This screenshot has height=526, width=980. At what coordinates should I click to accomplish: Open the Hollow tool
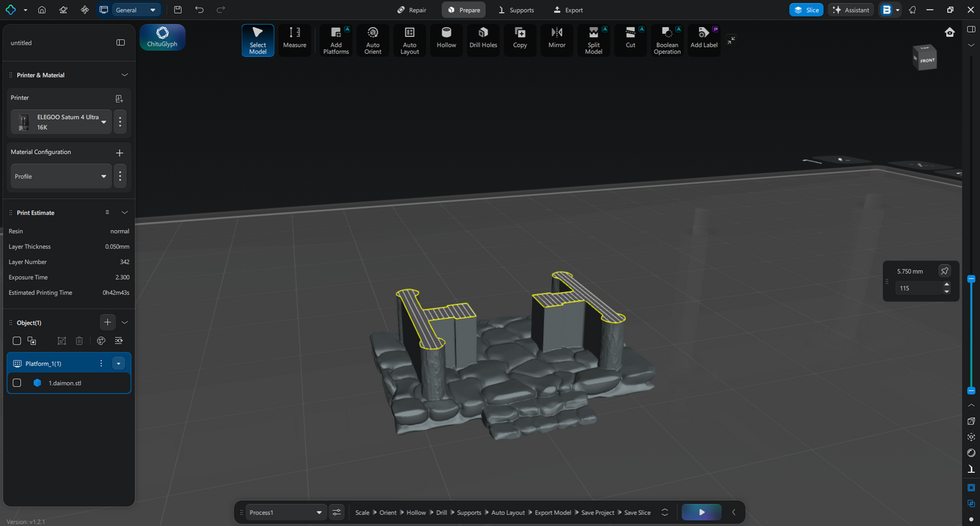point(446,41)
